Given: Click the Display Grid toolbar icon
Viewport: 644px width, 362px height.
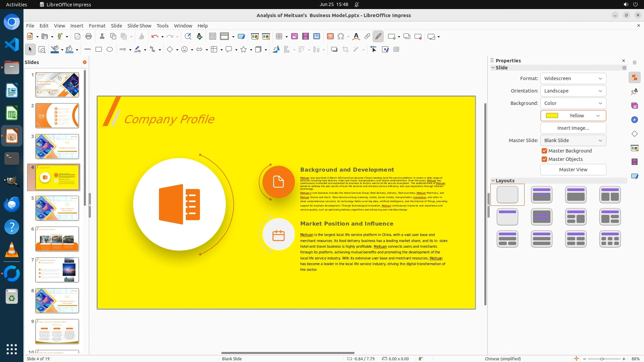Looking at the screenshot, I should (x=212, y=37).
